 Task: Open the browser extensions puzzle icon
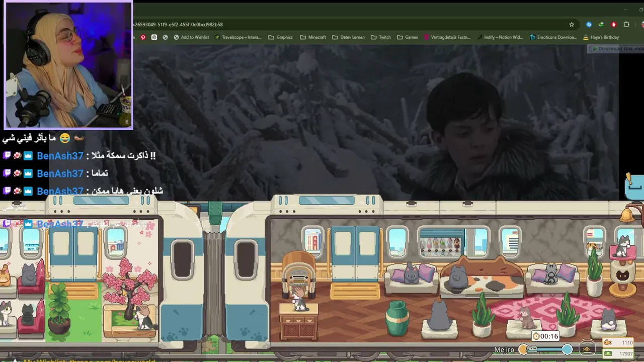(x=626, y=24)
